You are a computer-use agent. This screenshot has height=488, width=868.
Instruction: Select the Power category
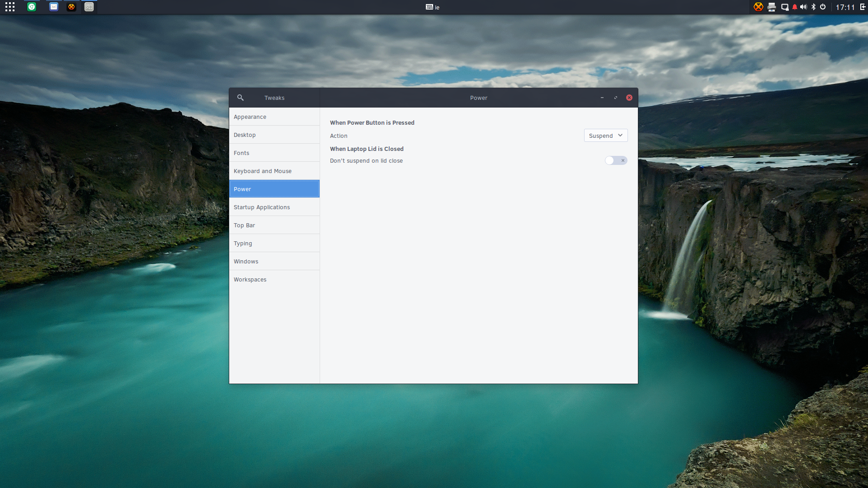click(274, 189)
